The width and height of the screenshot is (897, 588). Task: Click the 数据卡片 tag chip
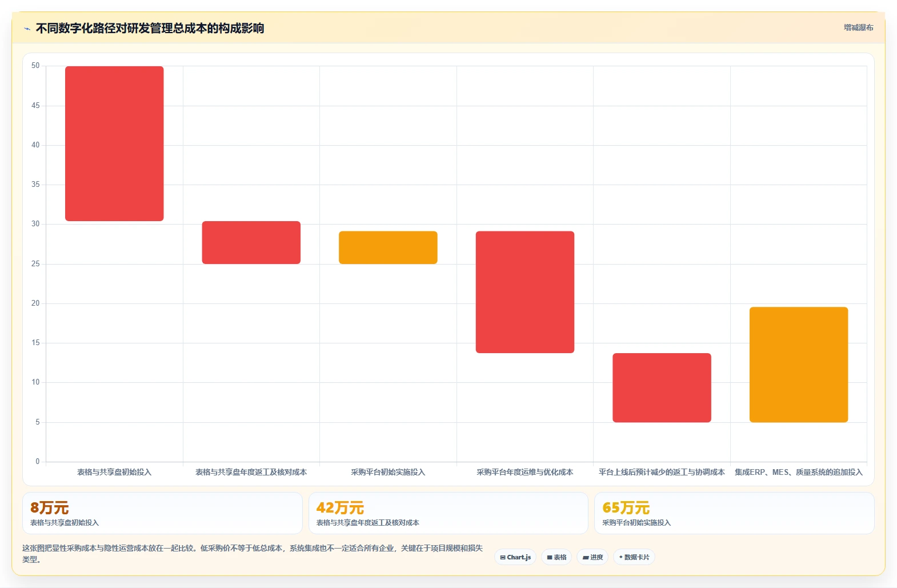pyautogui.click(x=634, y=557)
